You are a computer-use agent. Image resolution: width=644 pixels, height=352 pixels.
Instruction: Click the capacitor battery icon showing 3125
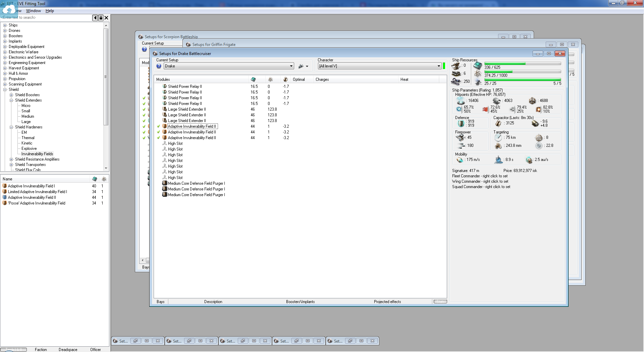498,123
